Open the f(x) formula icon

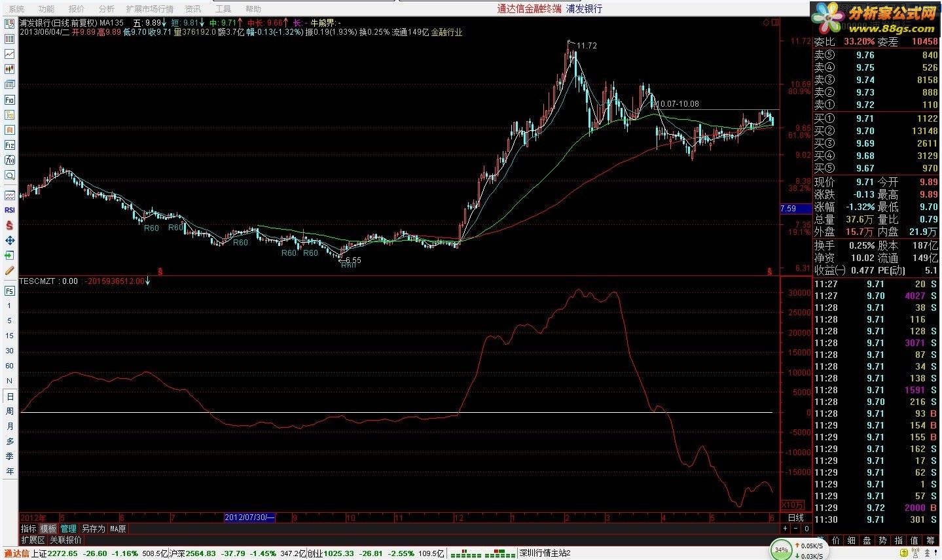(10, 160)
